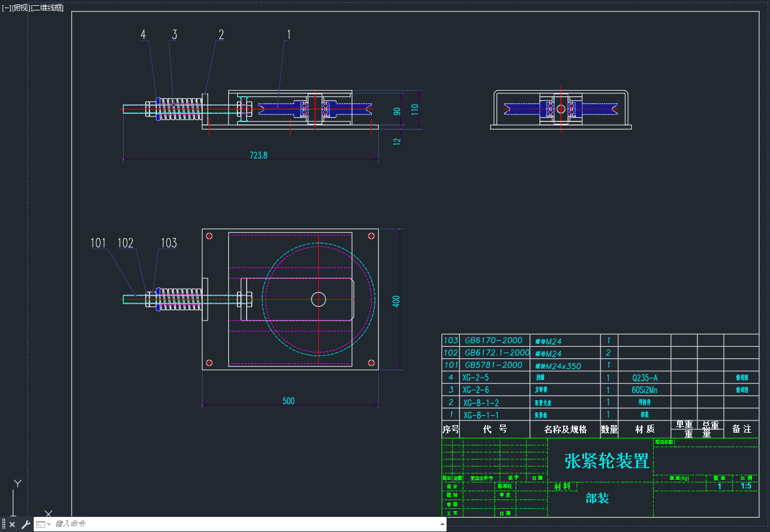Select the XG-8-1-2 part code cell

click(x=481, y=402)
